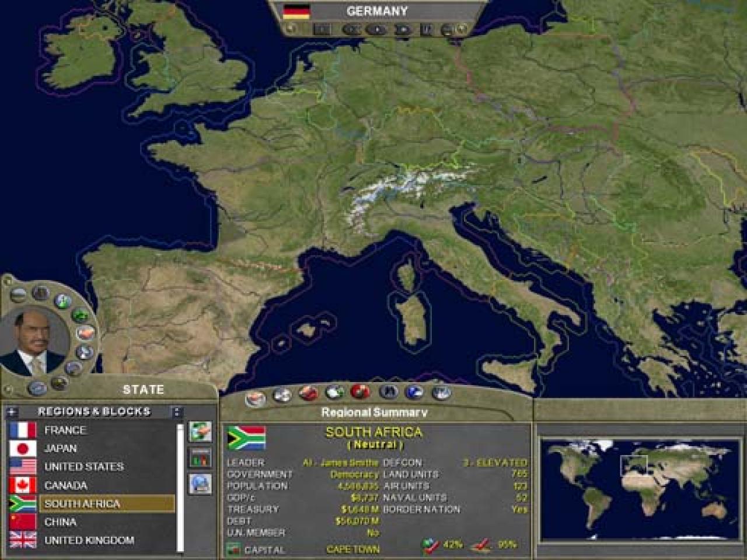The image size is (747, 560).
Task: Click the blue globe icon in summary toolbar
Action: coord(414,392)
